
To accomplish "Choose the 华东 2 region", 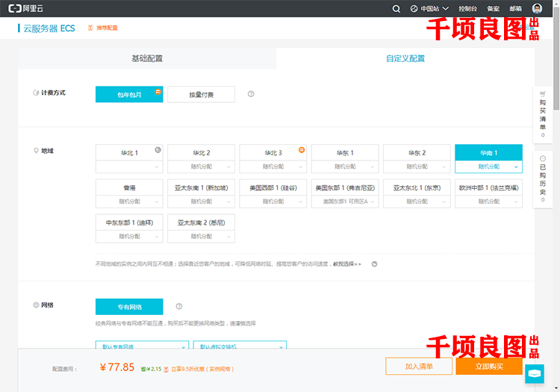I will [417, 152].
